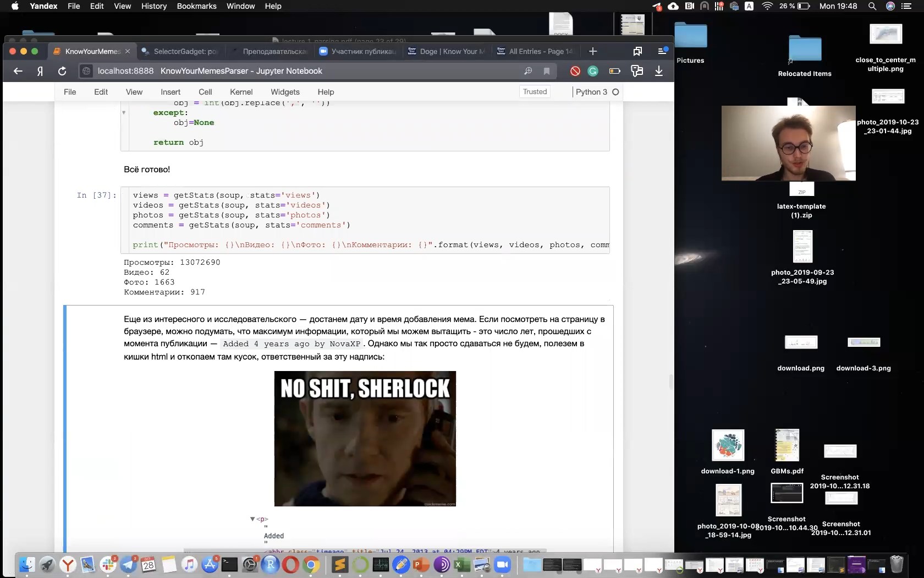Add a new browser tab
The image size is (924, 578).
point(593,51)
